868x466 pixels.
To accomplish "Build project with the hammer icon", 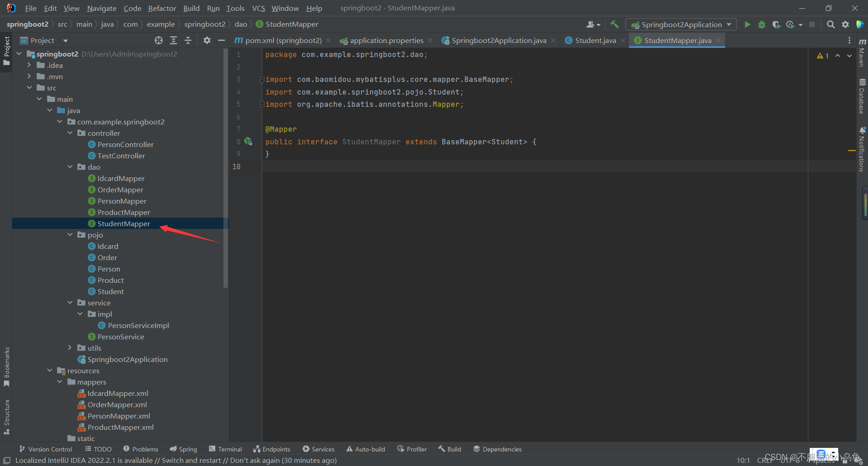I will pos(614,24).
